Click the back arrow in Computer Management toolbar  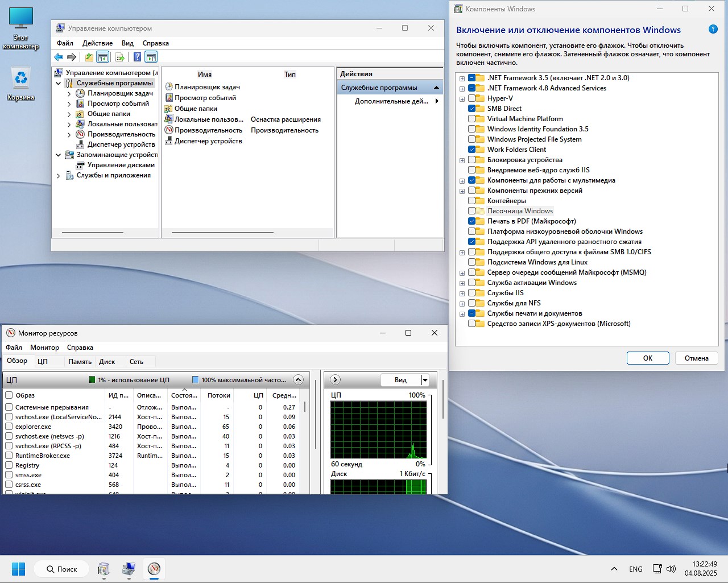click(59, 57)
